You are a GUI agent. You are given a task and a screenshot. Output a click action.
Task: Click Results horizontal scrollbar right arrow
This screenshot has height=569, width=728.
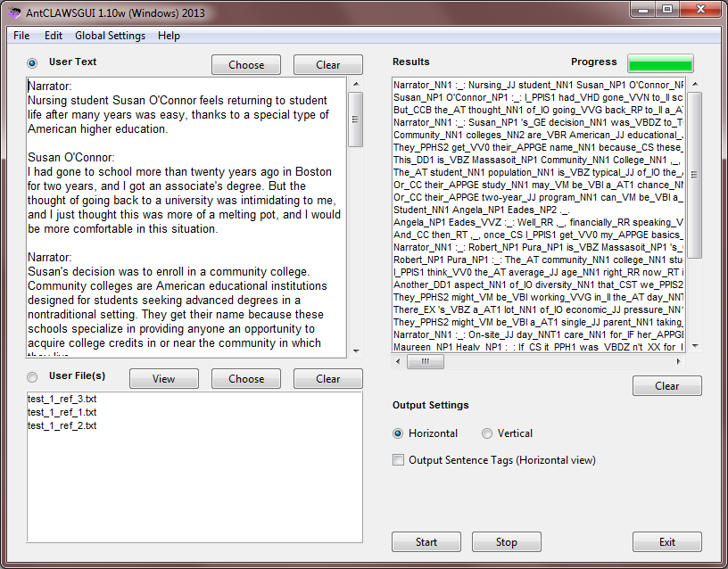click(x=680, y=362)
